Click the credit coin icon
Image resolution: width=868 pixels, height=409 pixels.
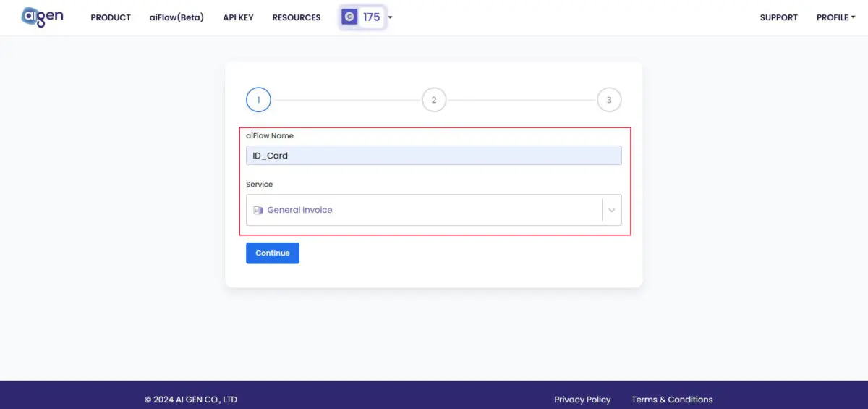click(349, 17)
